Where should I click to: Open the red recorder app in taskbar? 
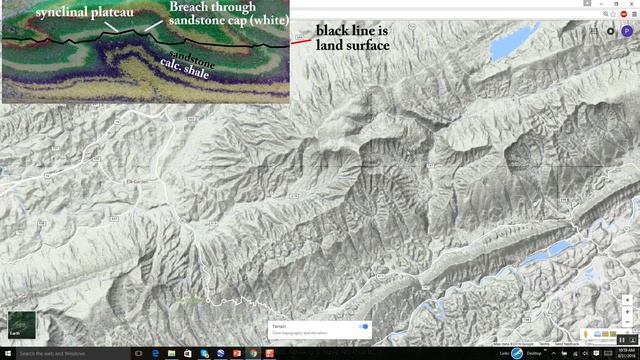269,353
